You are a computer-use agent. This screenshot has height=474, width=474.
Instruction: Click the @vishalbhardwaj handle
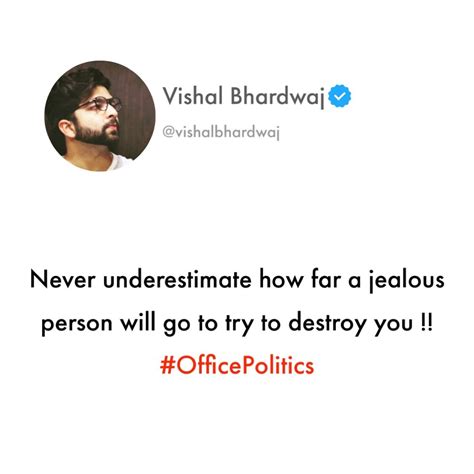coord(221,132)
